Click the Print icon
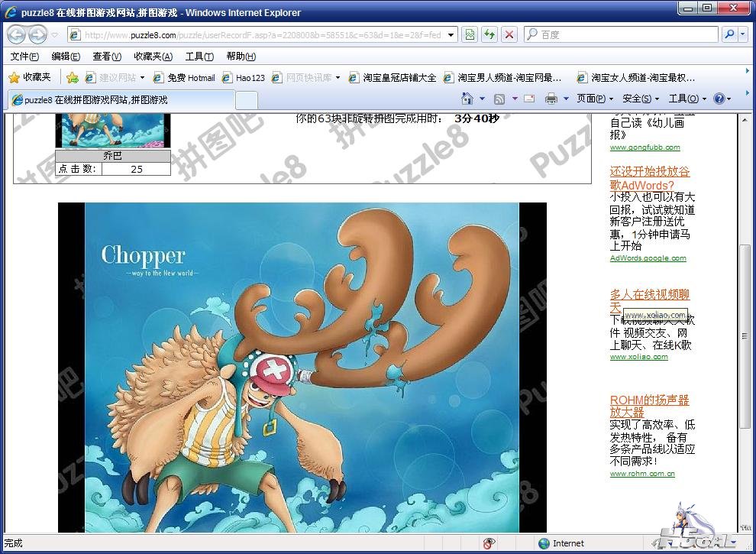756x554 pixels. 550,99
